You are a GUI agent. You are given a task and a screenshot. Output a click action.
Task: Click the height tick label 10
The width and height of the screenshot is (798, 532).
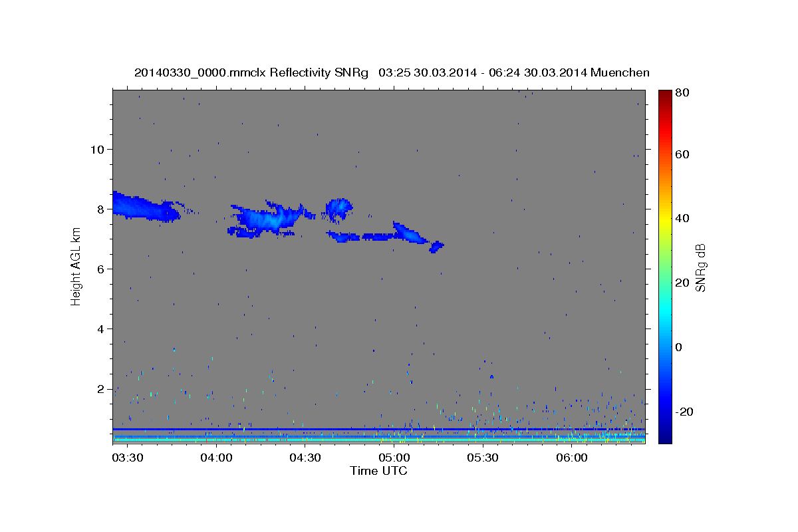coord(97,149)
